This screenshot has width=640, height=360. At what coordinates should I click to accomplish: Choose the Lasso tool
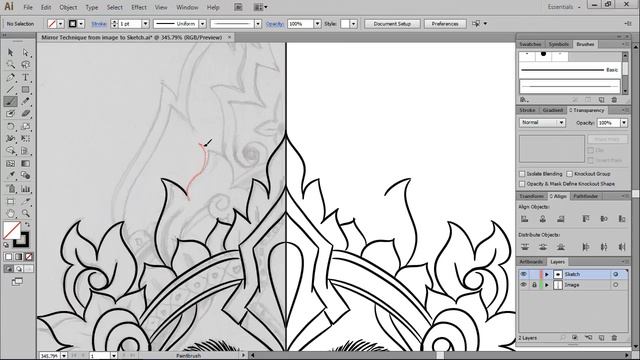click(25, 64)
